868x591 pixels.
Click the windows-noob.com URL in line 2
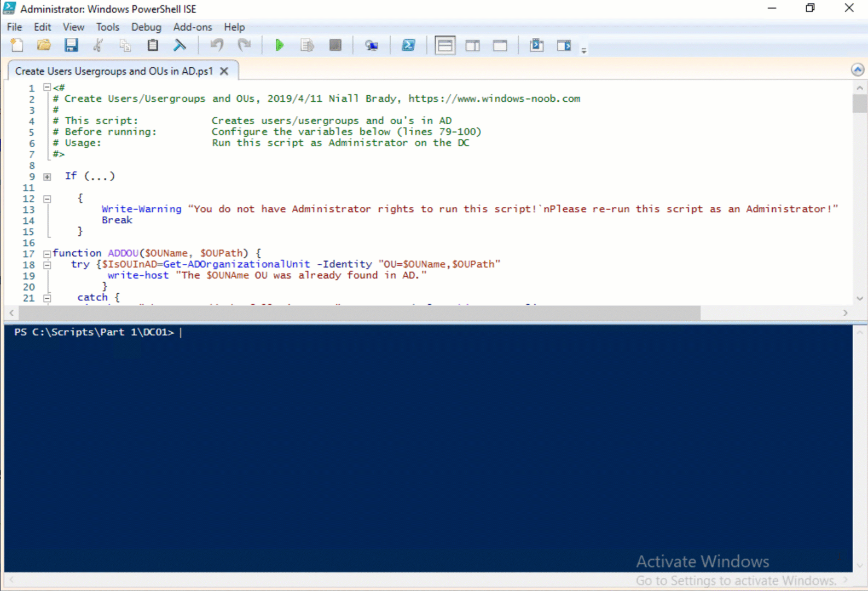click(x=494, y=99)
